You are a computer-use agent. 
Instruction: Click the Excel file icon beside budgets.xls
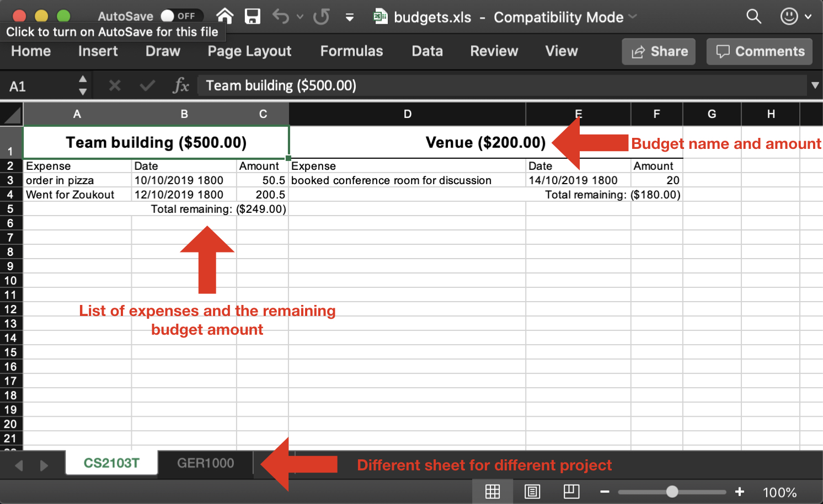click(380, 17)
